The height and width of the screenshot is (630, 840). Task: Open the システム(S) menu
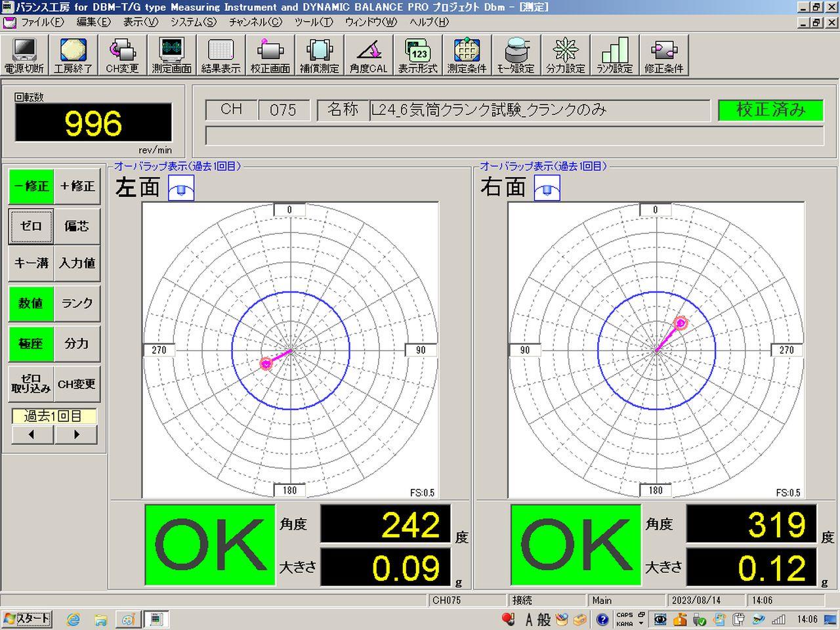[x=193, y=22]
